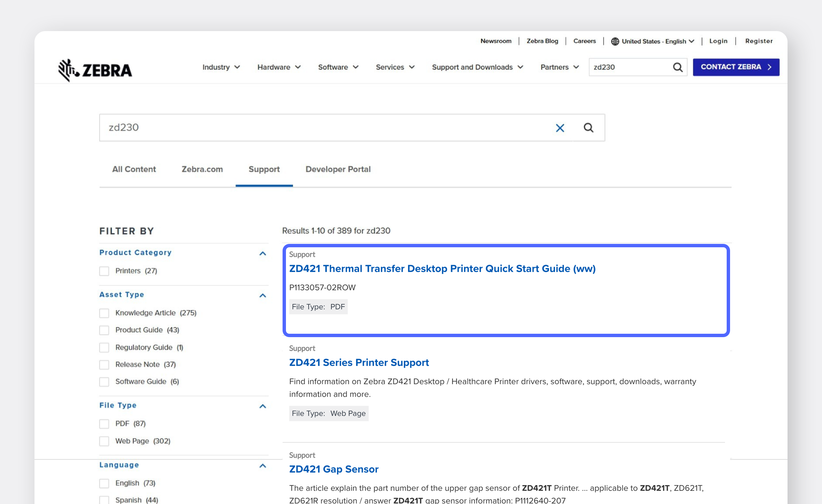This screenshot has height=504, width=822.
Task: Tick the Knowledge Article checkbox
Action: [104, 313]
